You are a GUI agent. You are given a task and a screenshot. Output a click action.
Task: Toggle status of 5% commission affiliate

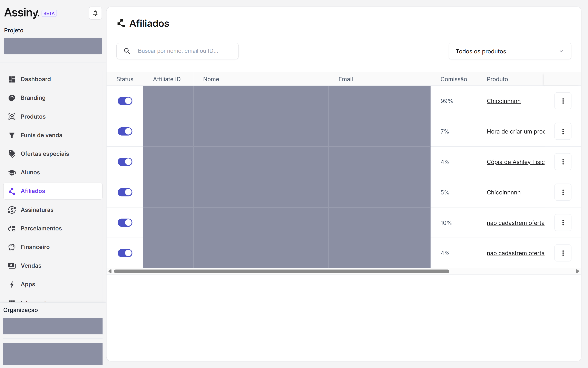tap(125, 192)
